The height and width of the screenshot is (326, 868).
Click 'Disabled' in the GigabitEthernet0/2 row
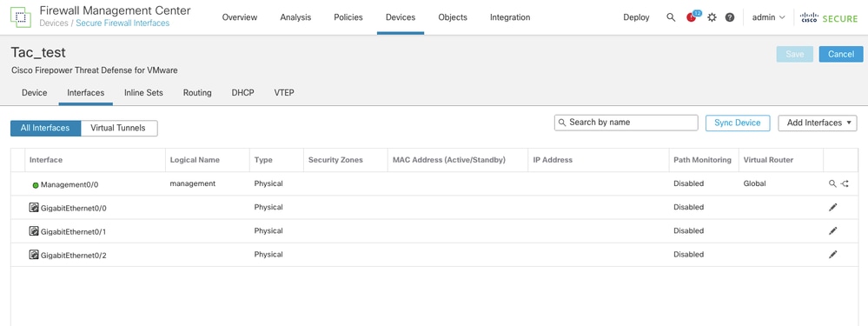689,255
